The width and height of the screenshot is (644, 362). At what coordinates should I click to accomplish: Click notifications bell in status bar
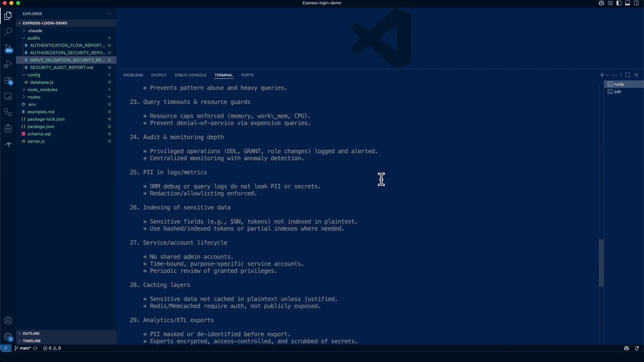pyautogui.click(x=637, y=348)
